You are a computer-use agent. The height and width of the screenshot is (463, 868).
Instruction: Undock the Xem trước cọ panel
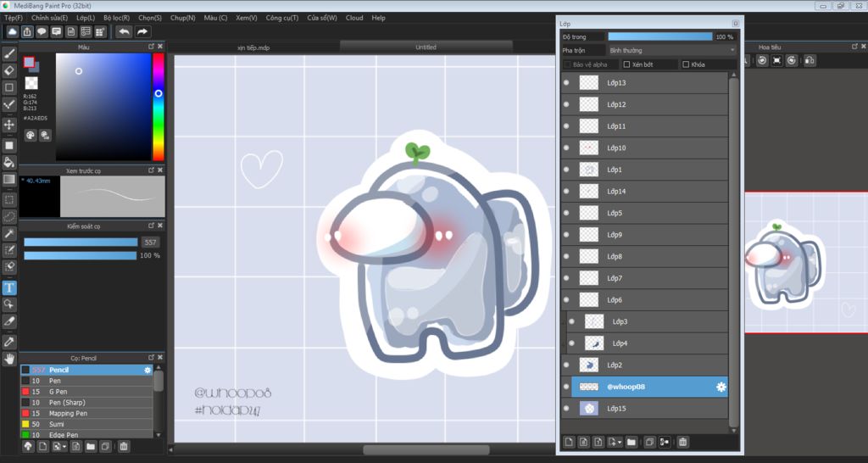[x=151, y=170]
